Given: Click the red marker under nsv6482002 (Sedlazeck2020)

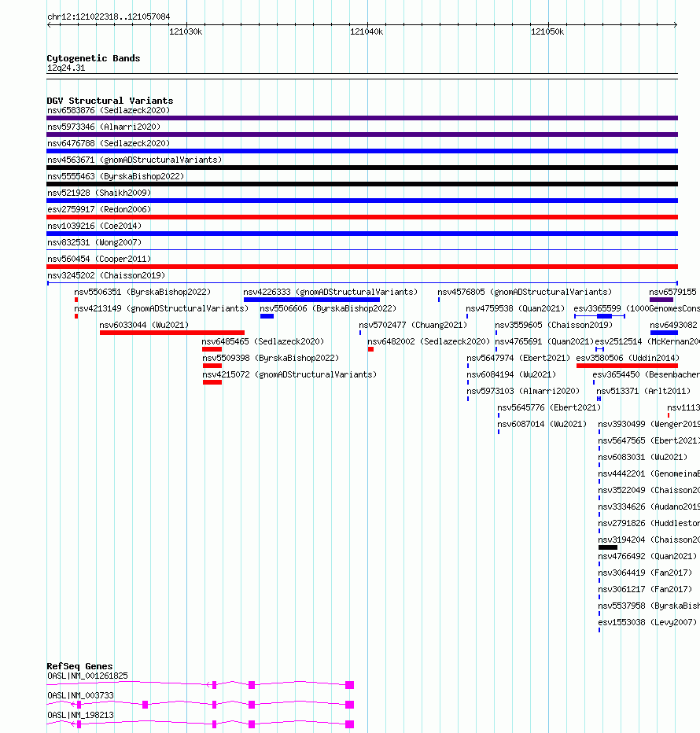Looking at the screenshot, I should pyautogui.click(x=370, y=349).
